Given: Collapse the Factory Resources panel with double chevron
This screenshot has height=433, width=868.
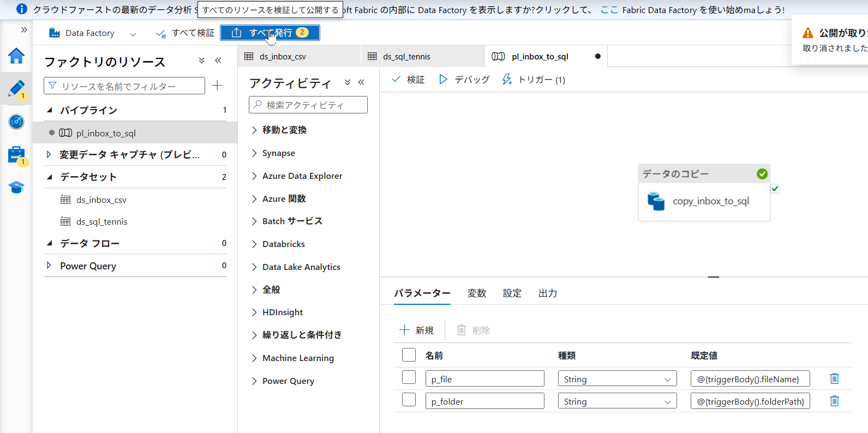Looking at the screenshot, I should click(x=218, y=61).
